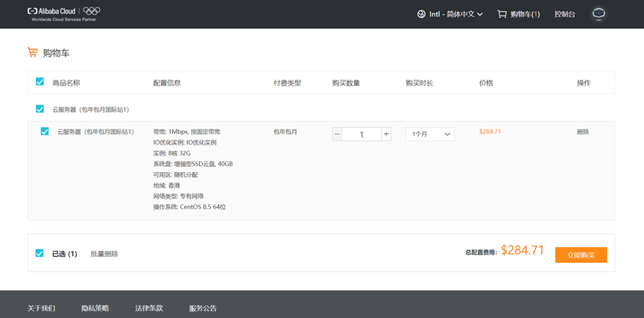Click the 商品名称 column header
The image size is (644, 318).
point(66,83)
